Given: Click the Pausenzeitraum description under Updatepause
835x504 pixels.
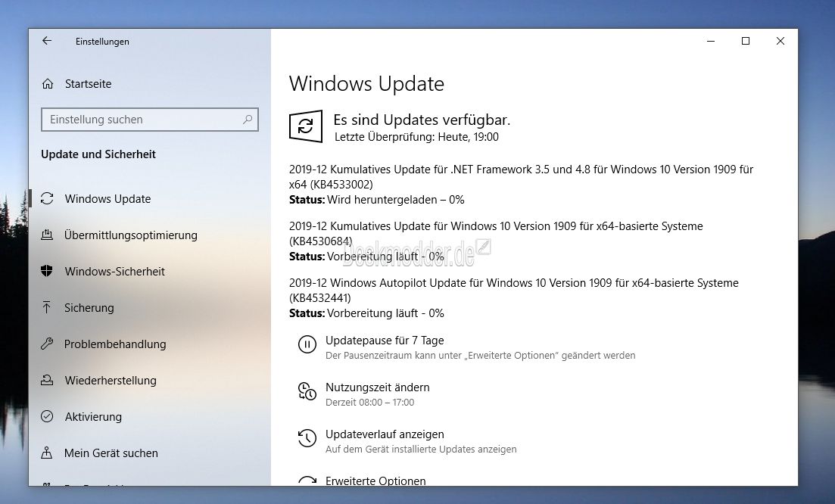Looking at the screenshot, I should (x=481, y=355).
